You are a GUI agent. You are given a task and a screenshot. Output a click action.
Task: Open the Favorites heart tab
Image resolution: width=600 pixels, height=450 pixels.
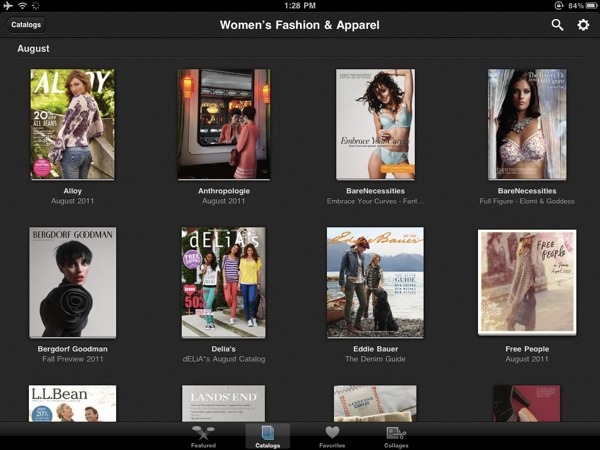tap(332, 437)
